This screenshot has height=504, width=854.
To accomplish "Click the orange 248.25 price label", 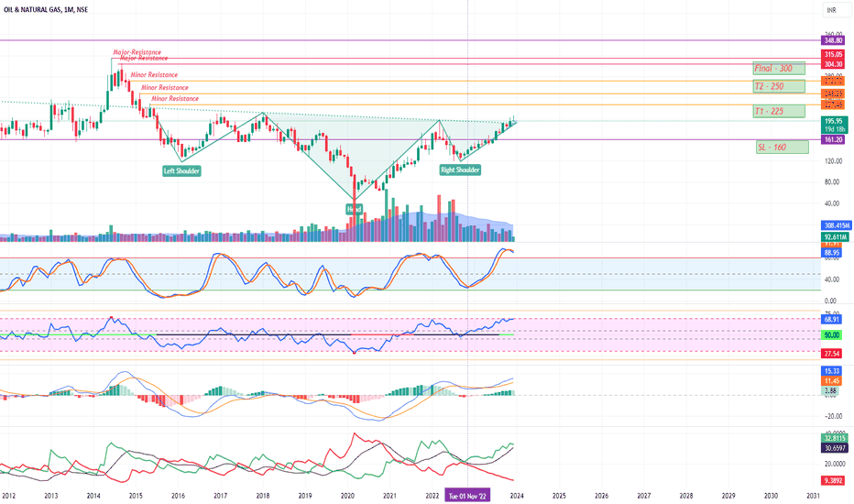I will [x=833, y=93].
